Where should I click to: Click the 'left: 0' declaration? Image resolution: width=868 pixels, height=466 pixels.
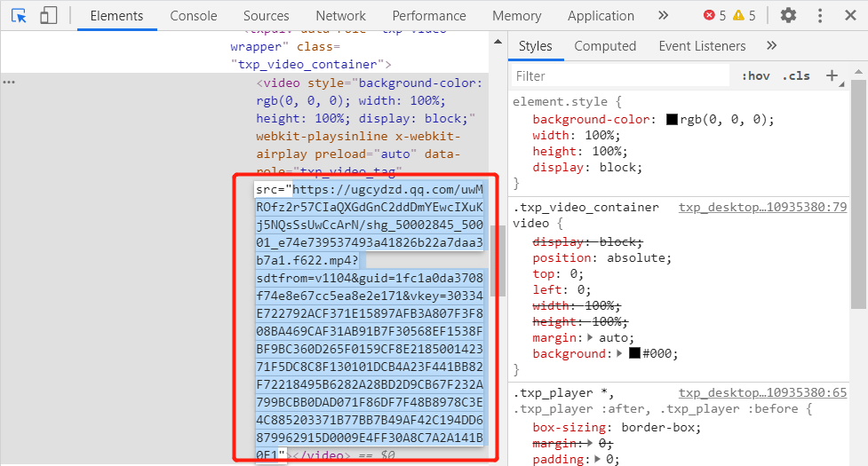[x=561, y=289]
